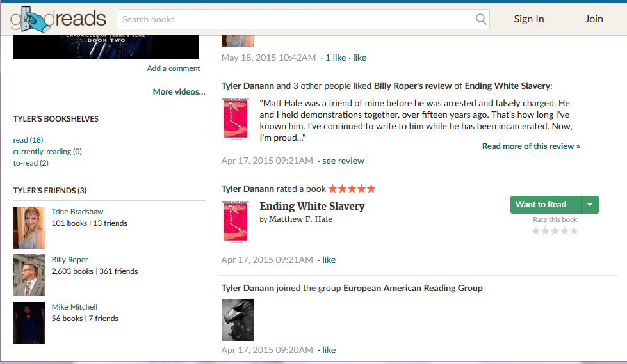
Task: Rate this book three stars
Action: pyautogui.click(x=555, y=232)
